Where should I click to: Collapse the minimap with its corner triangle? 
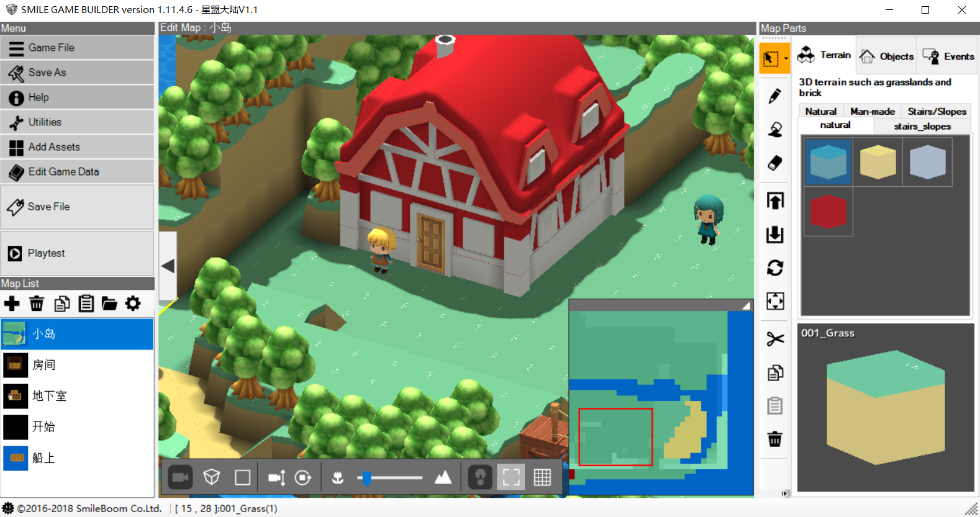tap(746, 305)
